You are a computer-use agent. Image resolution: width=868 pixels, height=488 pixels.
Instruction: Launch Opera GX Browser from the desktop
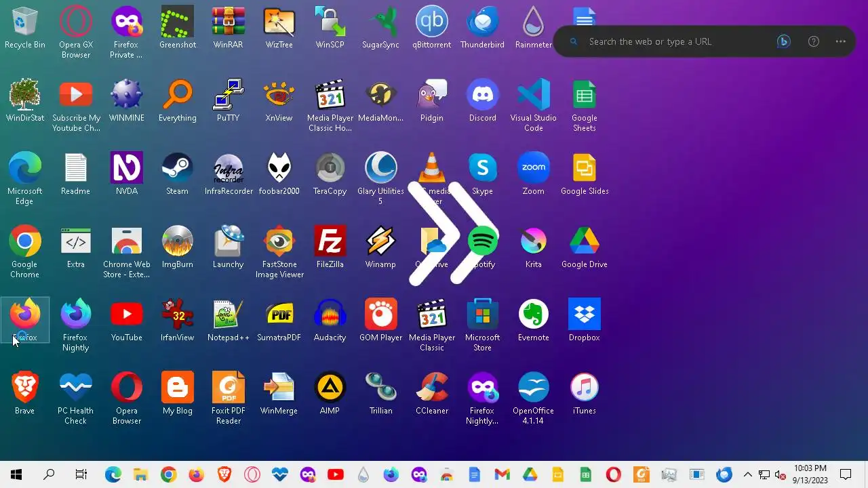coord(75,33)
